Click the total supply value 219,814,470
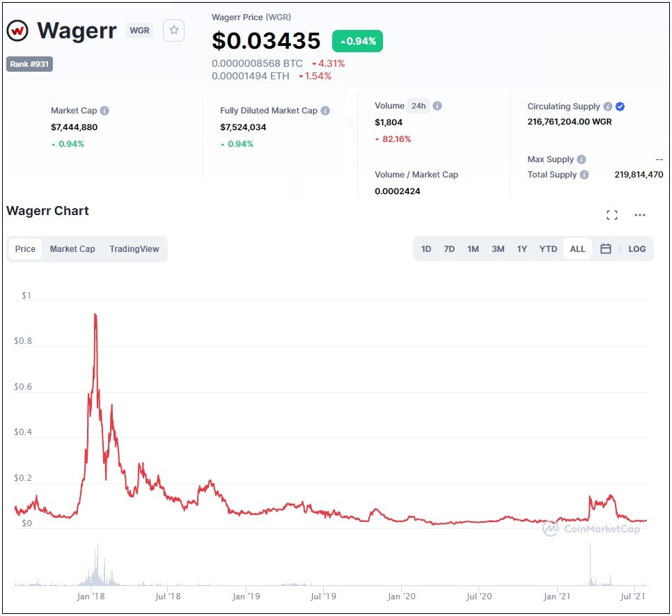The height and width of the screenshot is (616, 672). coord(639,175)
